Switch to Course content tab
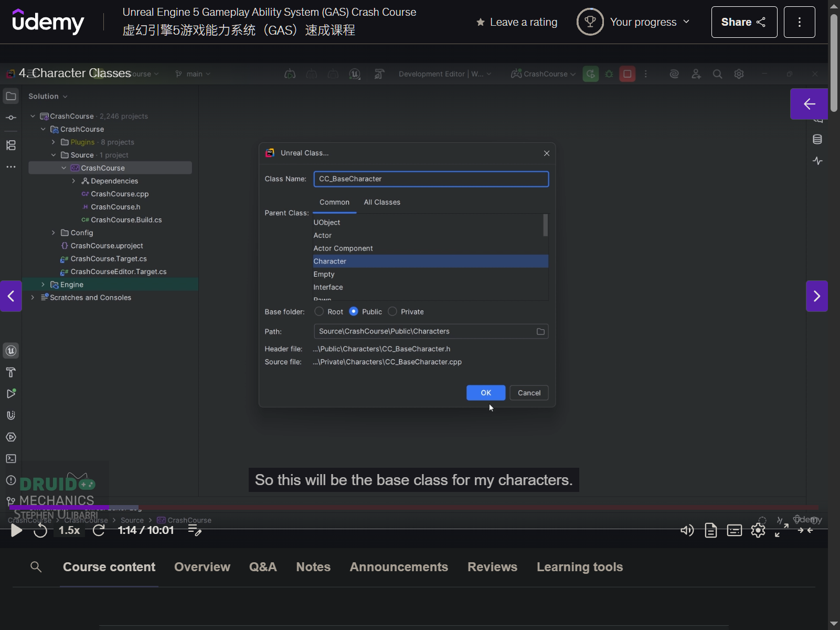840x630 pixels. tap(109, 567)
